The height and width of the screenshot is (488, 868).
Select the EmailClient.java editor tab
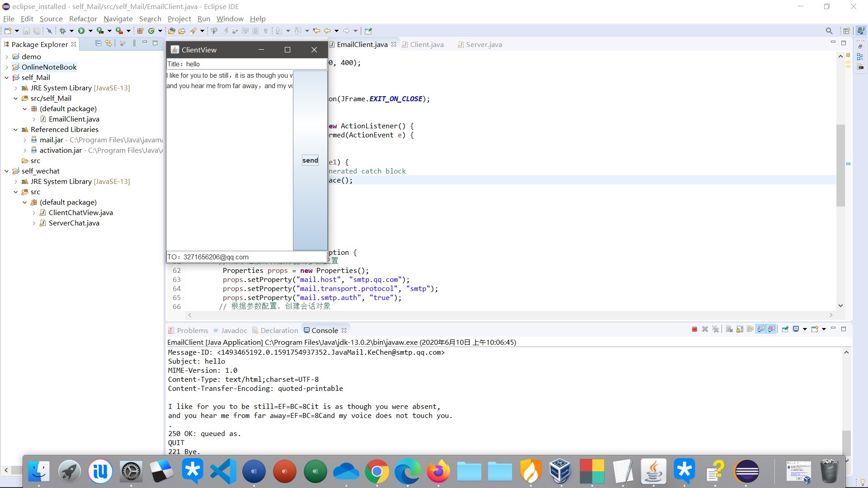[362, 44]
